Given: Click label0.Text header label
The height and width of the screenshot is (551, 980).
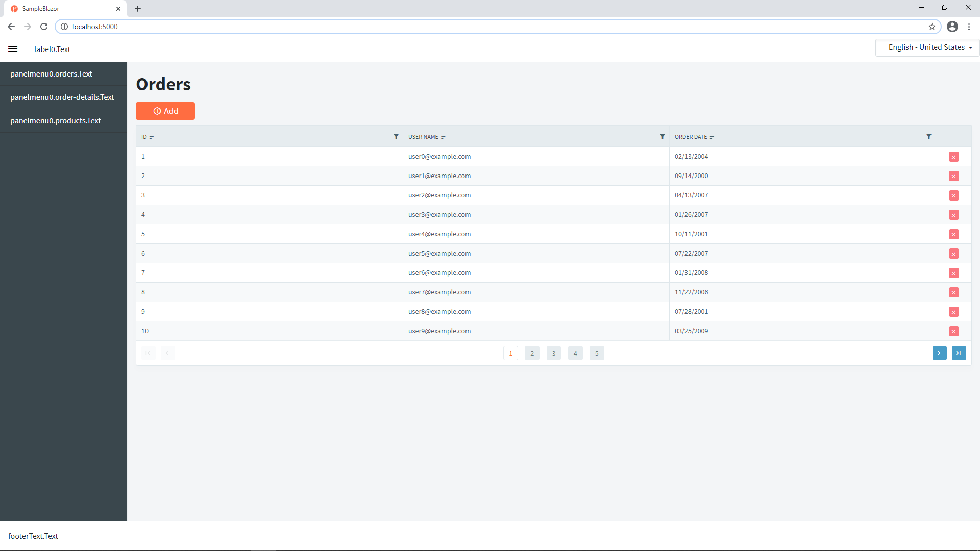Looking at the screenshot, I should point(52,49).
